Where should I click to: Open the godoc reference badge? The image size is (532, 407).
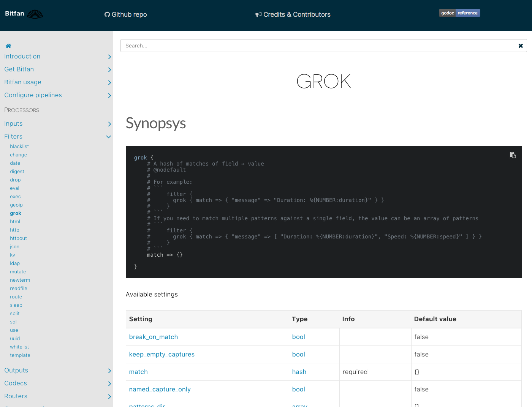point(459,13)
